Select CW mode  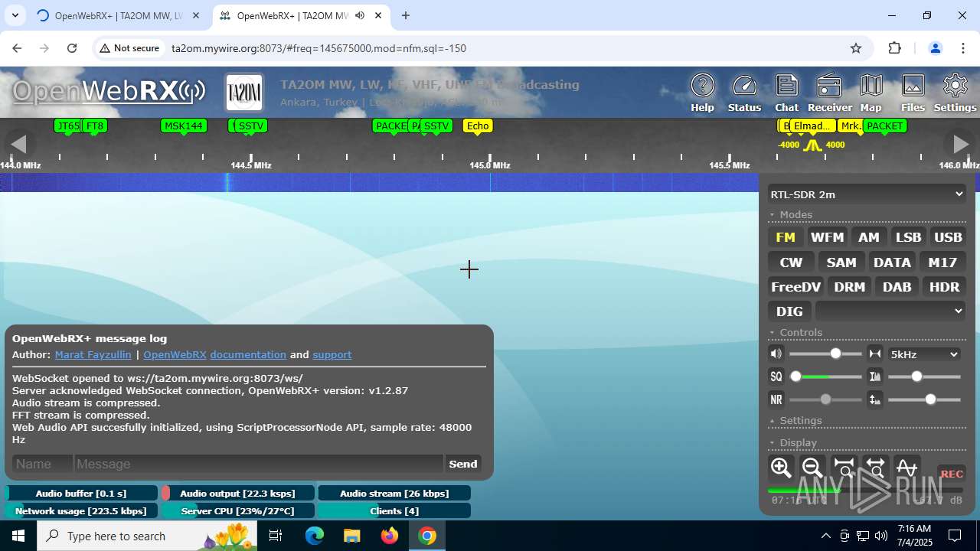(791, 262)
